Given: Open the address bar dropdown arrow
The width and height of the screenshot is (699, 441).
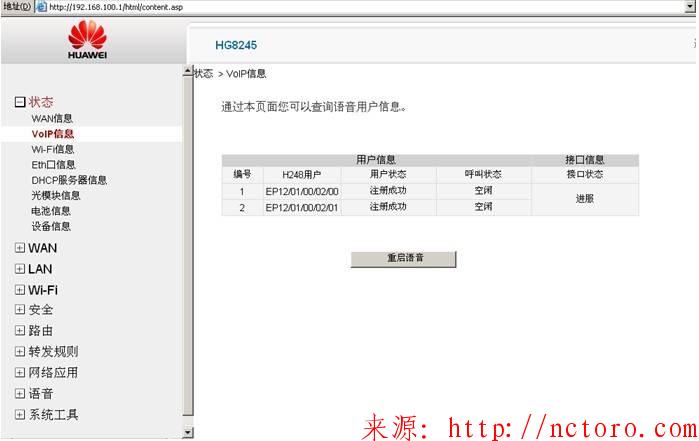Looking at the screenshot, I should [691, 7].
